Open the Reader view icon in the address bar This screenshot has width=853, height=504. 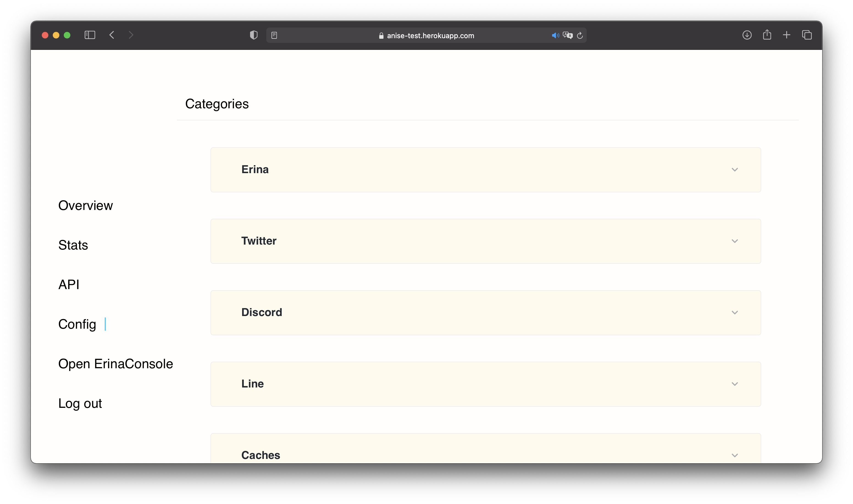coord(274,35)
